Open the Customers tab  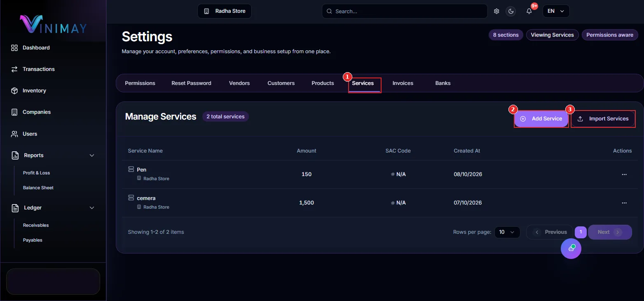tap(281, 83)
